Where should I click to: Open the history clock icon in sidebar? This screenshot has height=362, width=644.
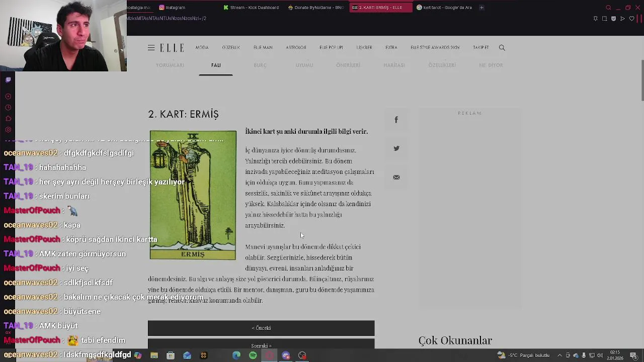[x=8, y=108]
